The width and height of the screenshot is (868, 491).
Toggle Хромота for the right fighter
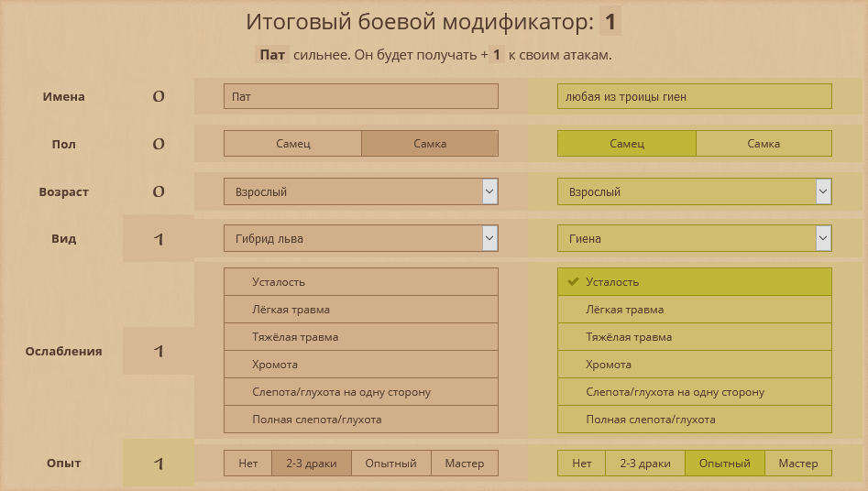tap(694, 365)
